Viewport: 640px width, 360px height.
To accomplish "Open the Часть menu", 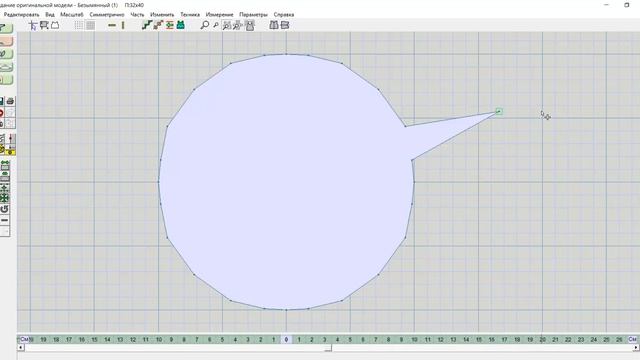I will [137, 15].
